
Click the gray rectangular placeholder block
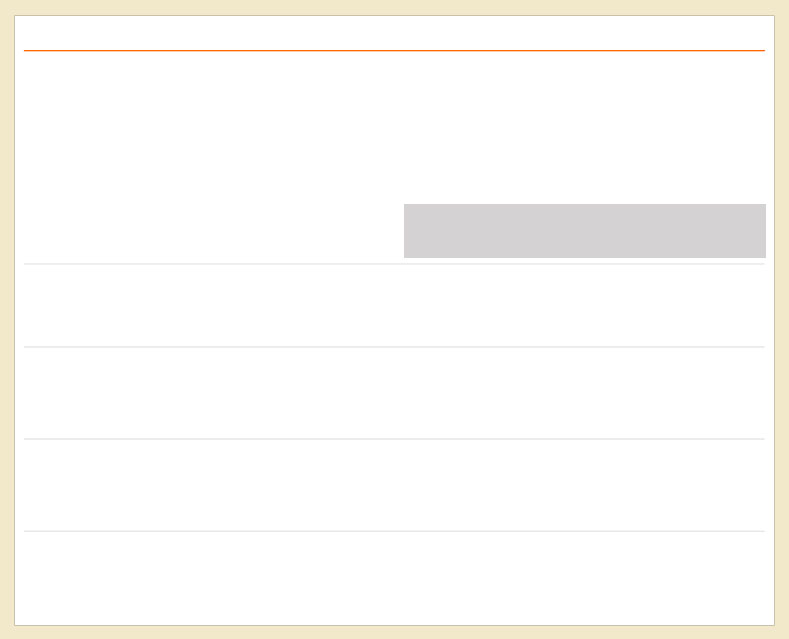pos(585,231)
